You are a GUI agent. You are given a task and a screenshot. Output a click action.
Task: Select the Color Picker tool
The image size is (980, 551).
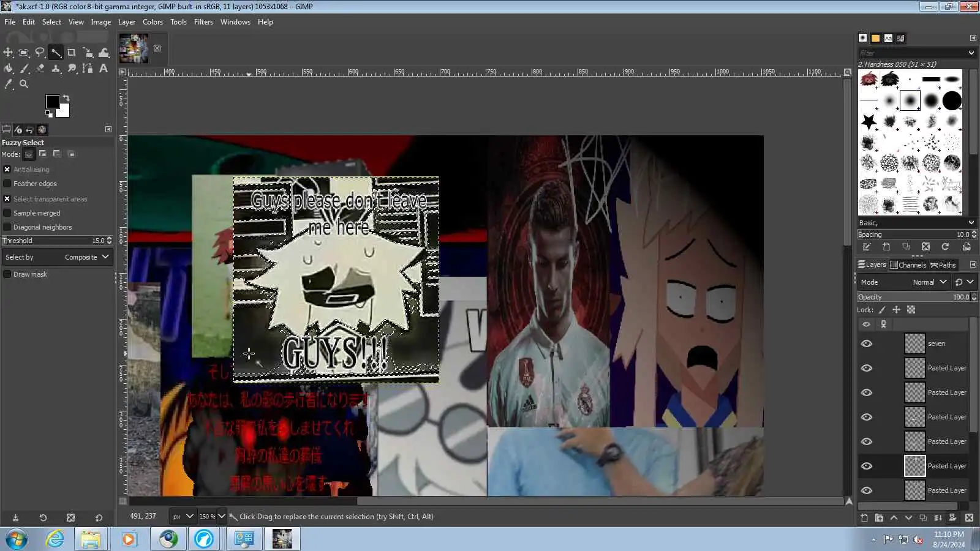pos(8,84)
